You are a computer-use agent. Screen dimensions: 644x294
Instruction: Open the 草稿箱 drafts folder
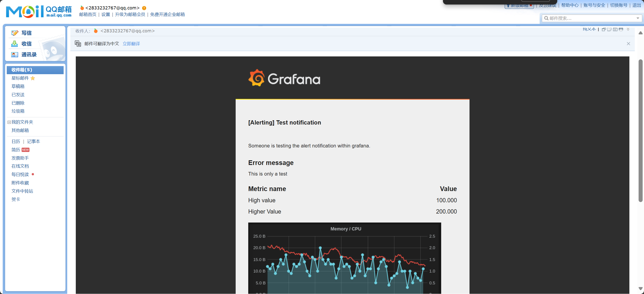coord(18,86)
